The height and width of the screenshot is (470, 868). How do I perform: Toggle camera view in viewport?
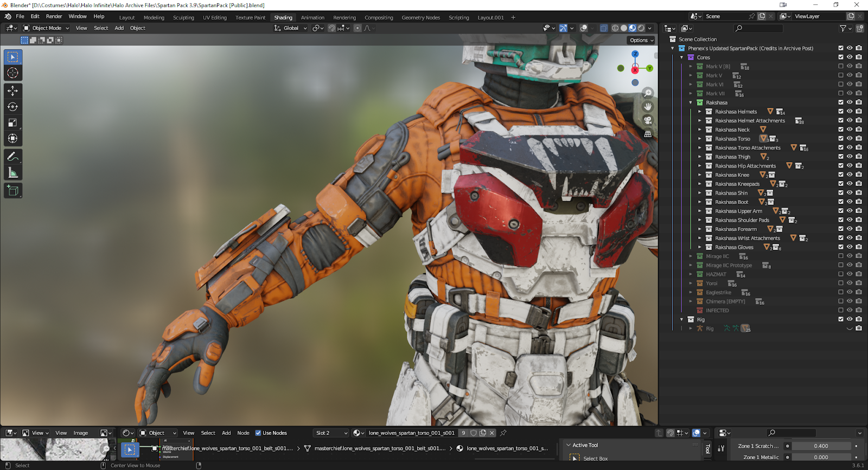coord(648,120)
